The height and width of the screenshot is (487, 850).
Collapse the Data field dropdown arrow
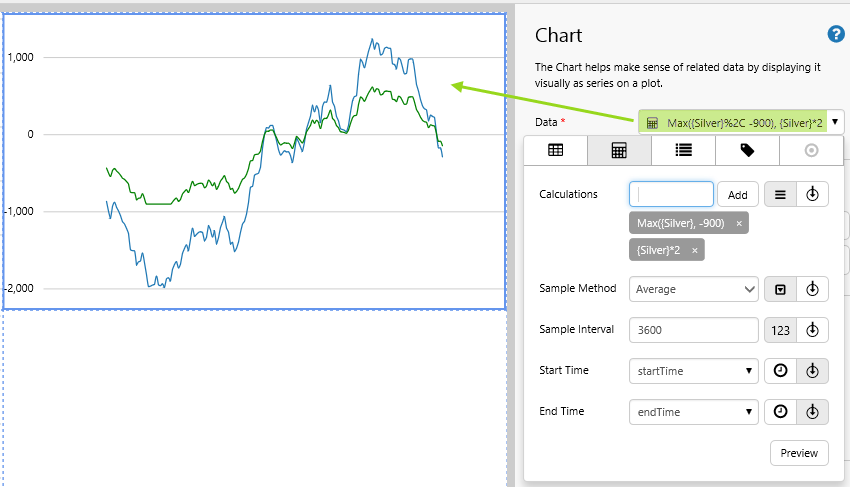[x=835, y=122]
